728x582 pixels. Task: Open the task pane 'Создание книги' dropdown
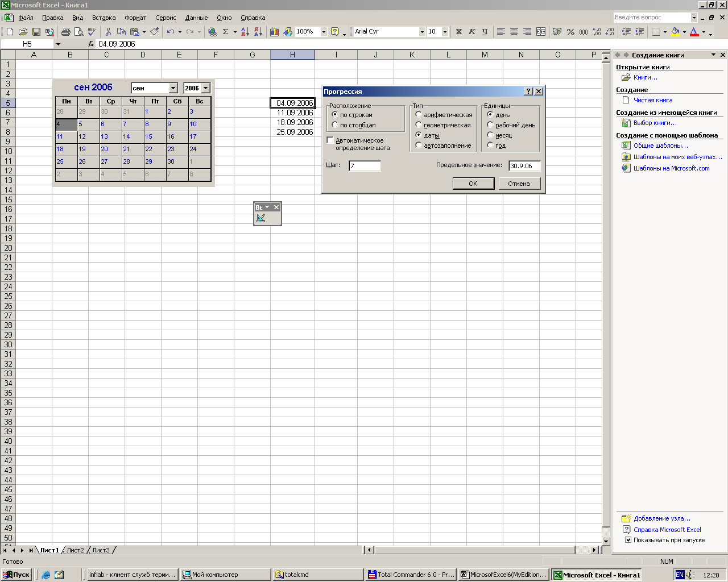point(713,55)
